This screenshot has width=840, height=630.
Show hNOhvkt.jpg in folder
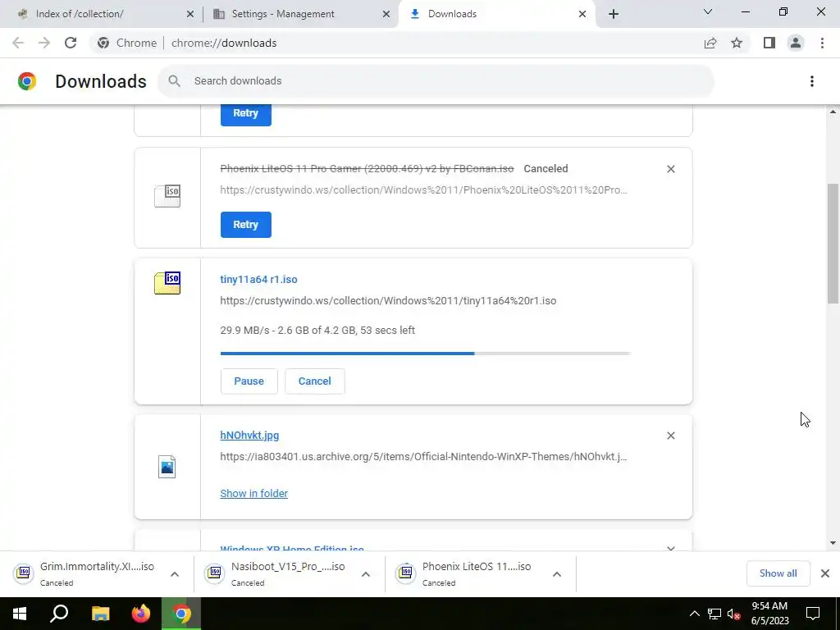[x=254, y=493]
